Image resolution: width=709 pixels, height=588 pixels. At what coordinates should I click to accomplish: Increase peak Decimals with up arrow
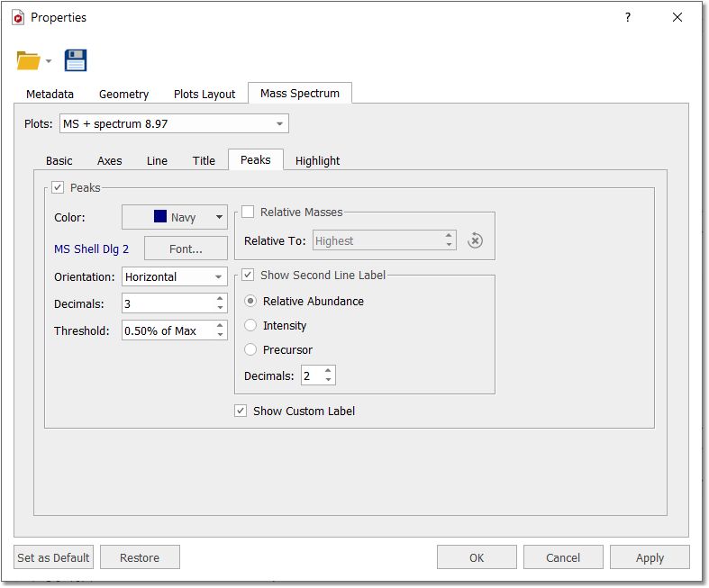coord(220,299)
